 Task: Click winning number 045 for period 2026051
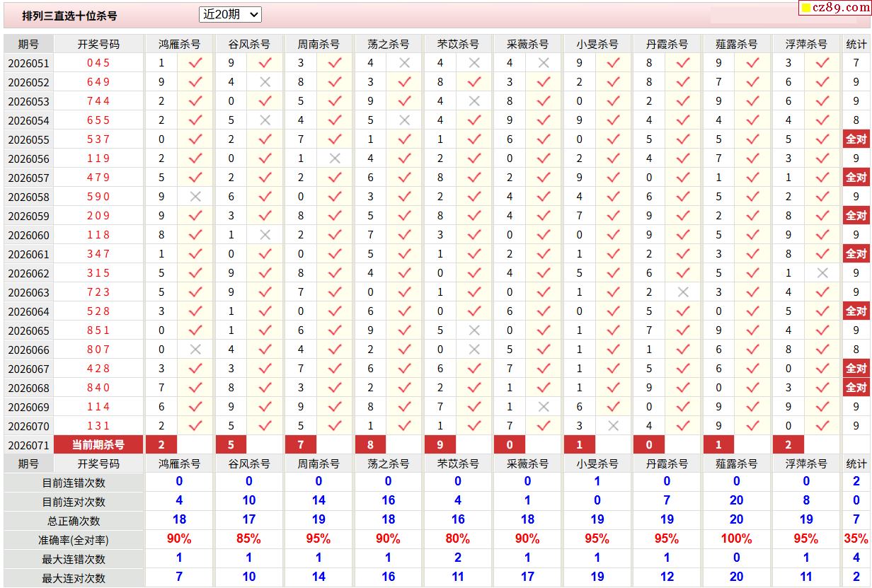tap(98, 63)
